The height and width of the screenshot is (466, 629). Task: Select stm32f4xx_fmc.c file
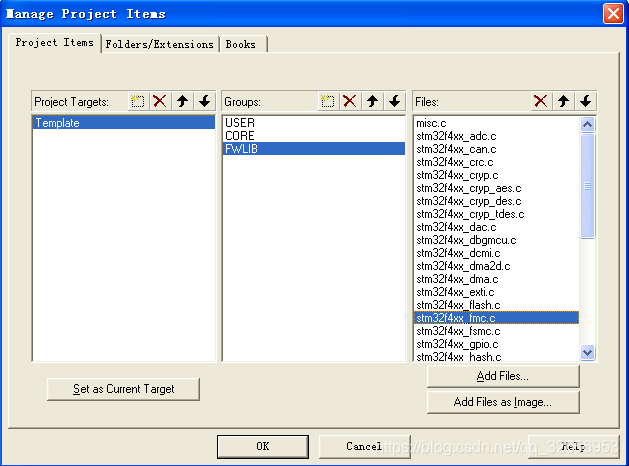tap(497, 318)
